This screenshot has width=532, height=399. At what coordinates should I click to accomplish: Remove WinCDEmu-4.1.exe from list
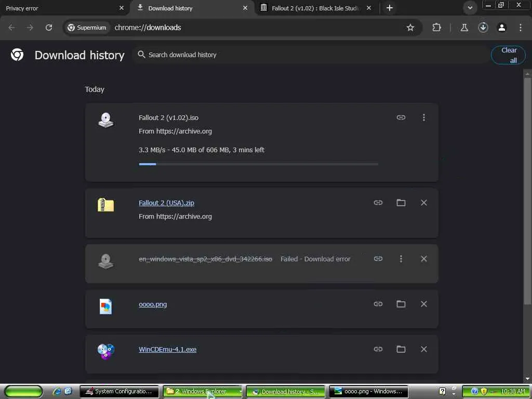point(424,349)
